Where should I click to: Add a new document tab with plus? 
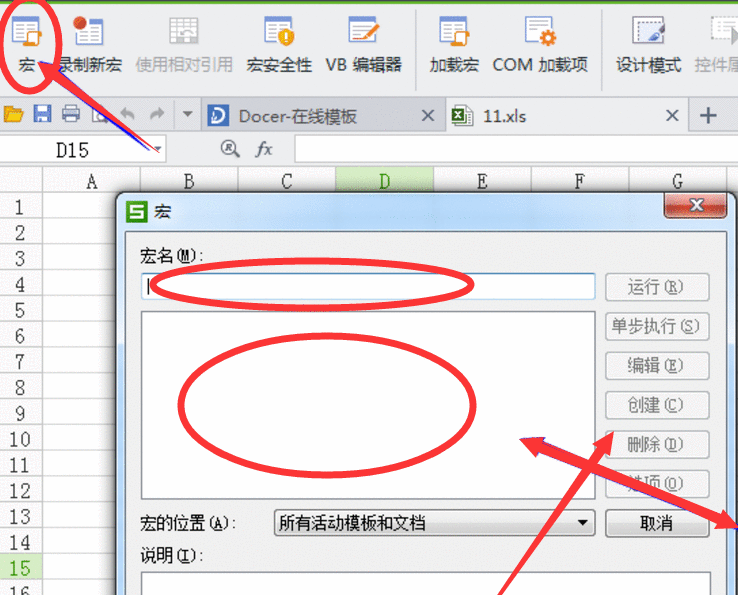[708, 115]
